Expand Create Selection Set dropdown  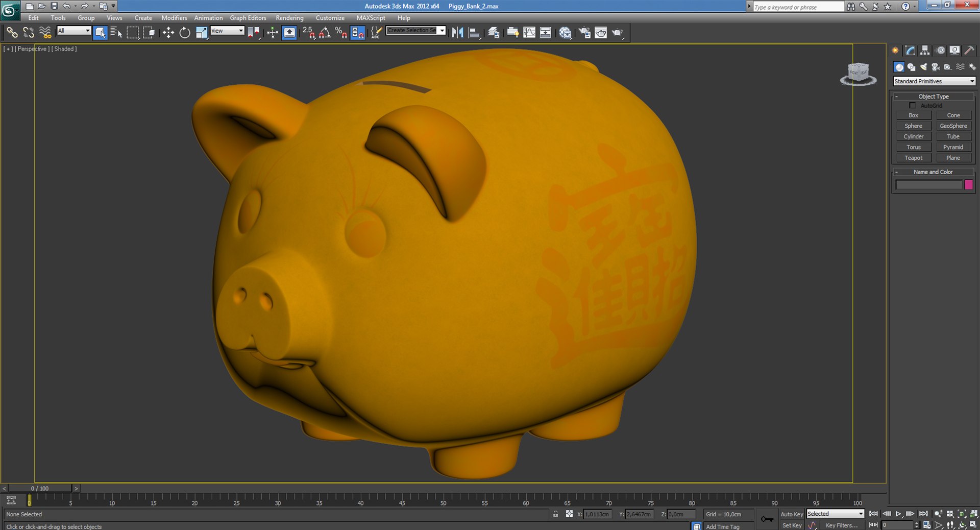point(442,30)
